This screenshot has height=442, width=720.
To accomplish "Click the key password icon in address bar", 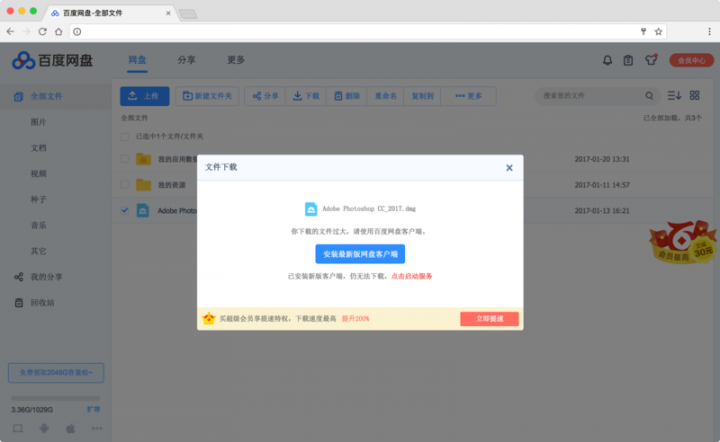I will pyautogui.click(x=643, y=31).
